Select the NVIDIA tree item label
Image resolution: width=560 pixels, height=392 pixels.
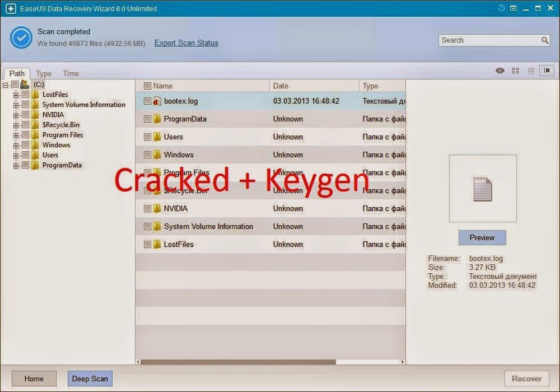pyautogui.click(x=53, y=115)
